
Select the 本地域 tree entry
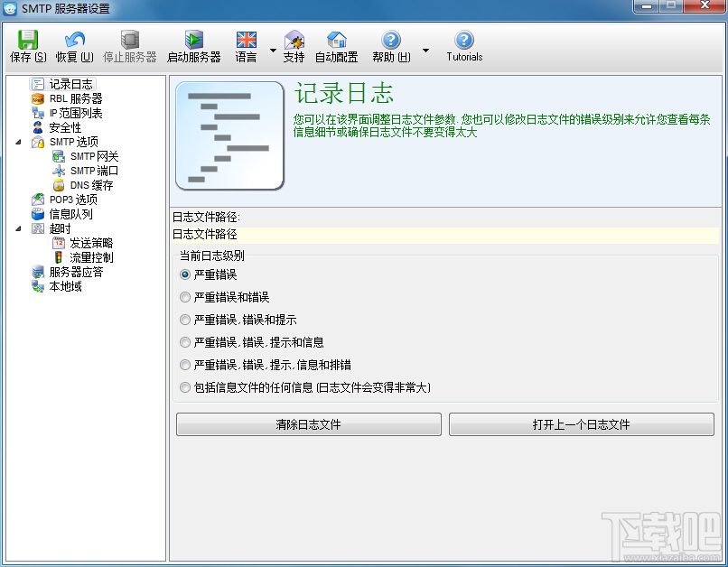65,286
